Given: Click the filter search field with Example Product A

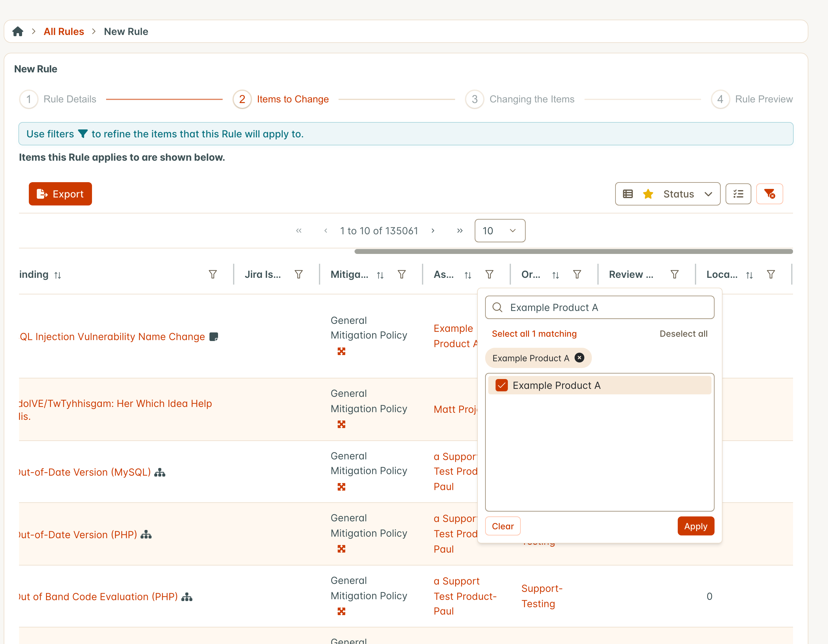Looking at the screenshot, I should 600,307.
